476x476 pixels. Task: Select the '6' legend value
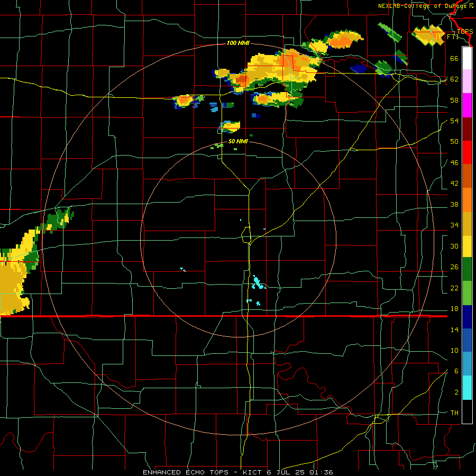coord(456,372)
